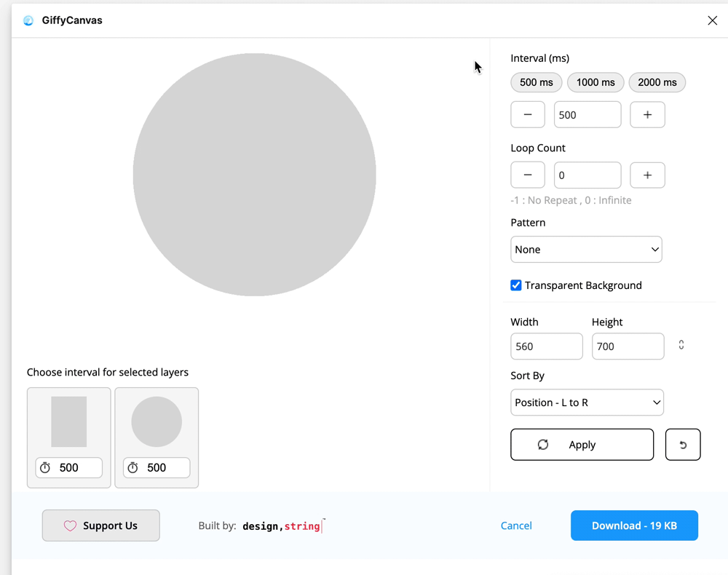The height and width of the screenshot is (575, 728).
Task: Click the GiffyCanvas logo icon
Action: (28, 20)
